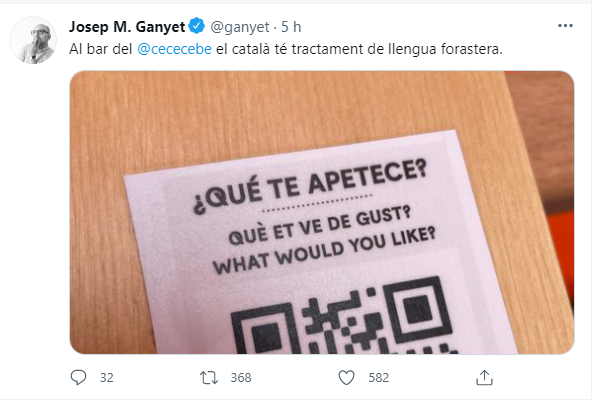Click the 582 likes count

[378, 378]
